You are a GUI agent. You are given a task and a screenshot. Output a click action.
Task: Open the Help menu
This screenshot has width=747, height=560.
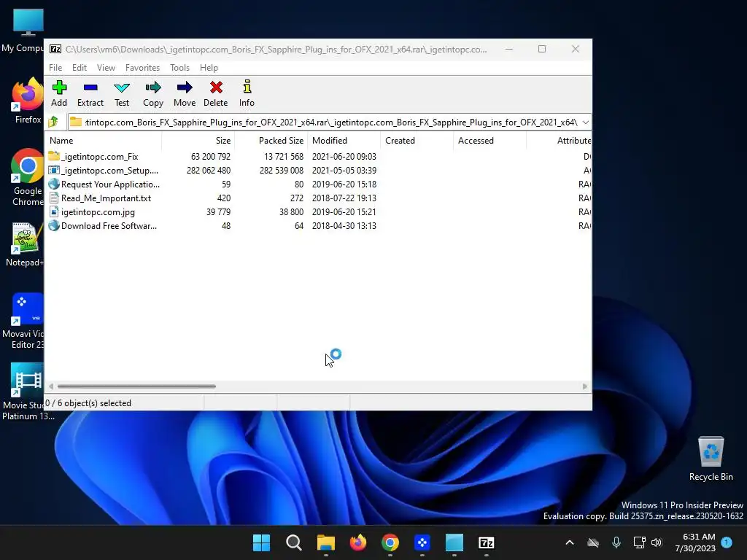(x=209, y=68)
